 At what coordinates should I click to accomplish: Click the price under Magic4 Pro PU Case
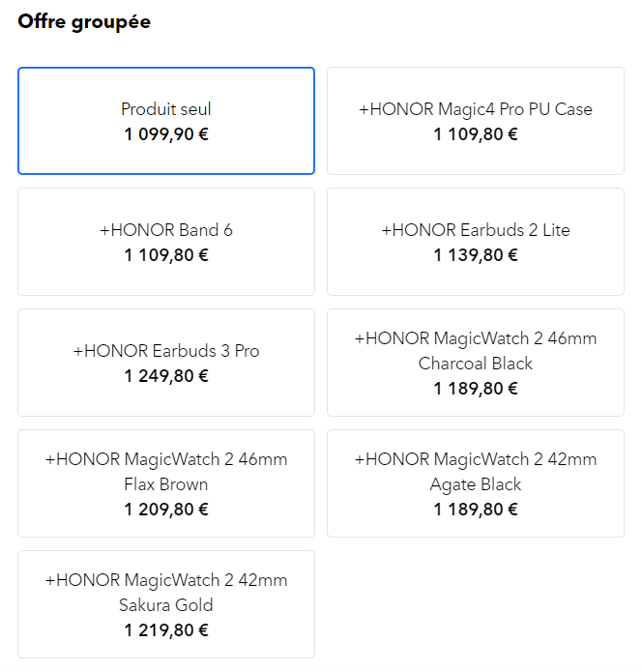pos(476,134)
